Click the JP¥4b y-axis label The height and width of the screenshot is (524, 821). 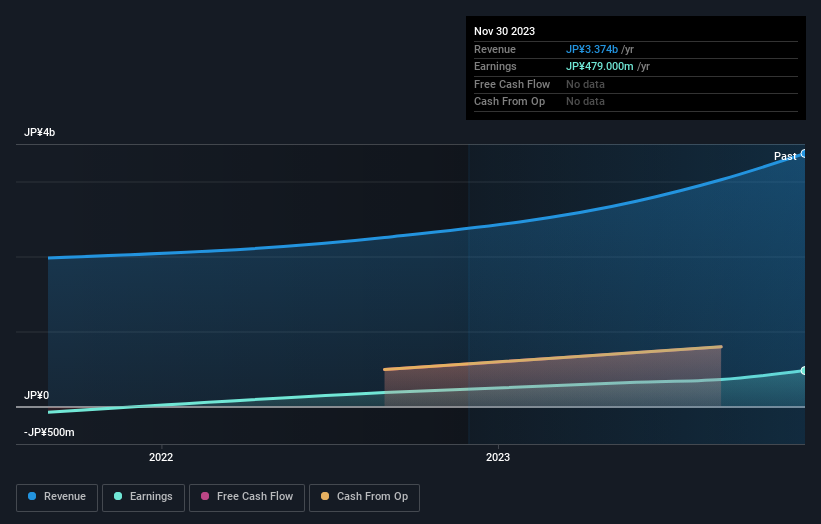click(x=39, y=132)
